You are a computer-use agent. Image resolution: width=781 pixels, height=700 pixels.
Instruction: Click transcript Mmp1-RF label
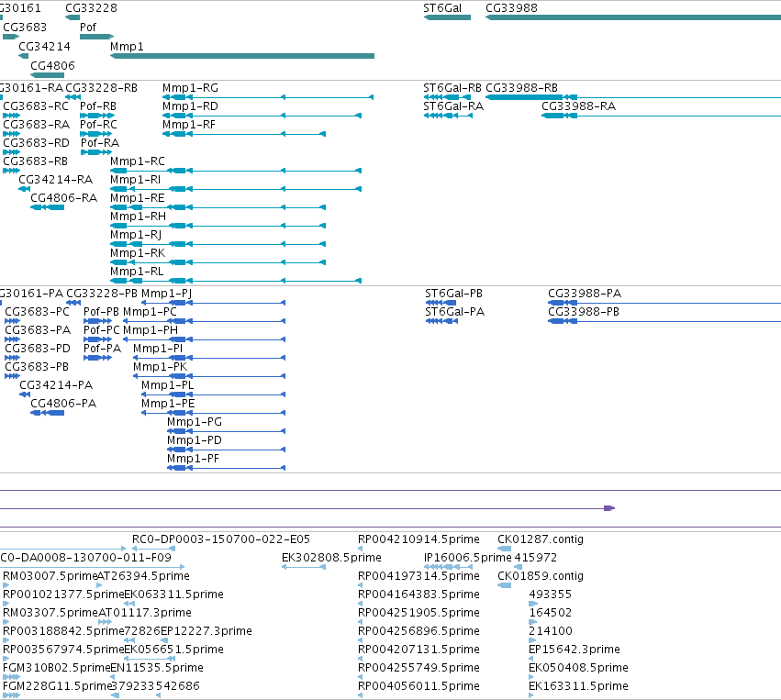(189, 125)
